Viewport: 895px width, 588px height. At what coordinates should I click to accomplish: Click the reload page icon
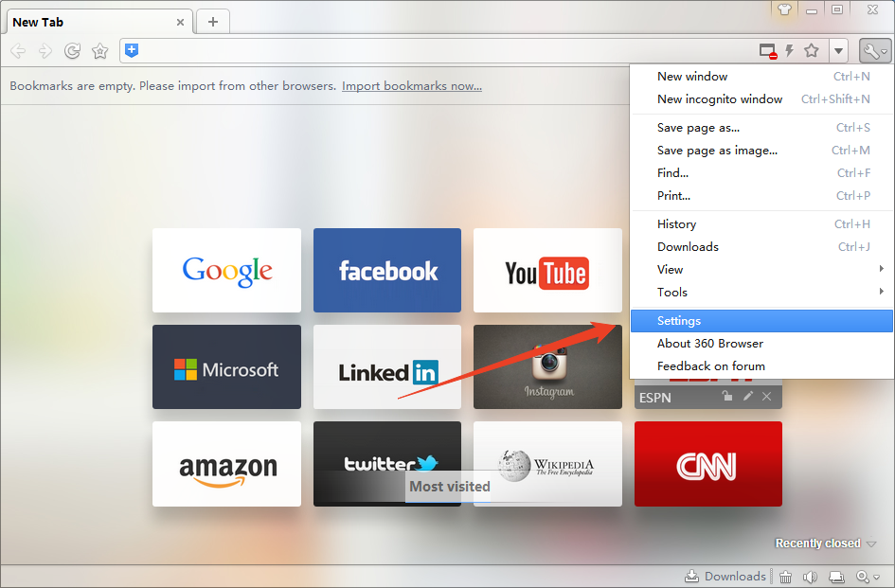tap(72, 51)
